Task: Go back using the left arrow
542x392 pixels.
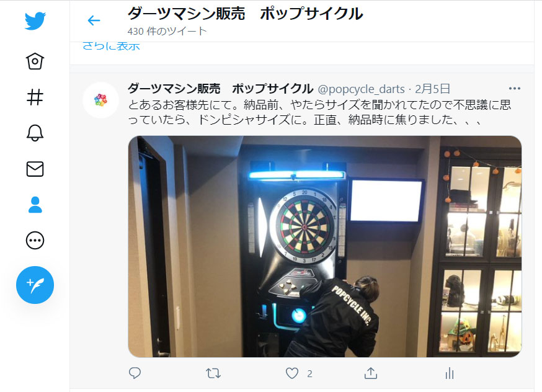Action: [94, 20]
